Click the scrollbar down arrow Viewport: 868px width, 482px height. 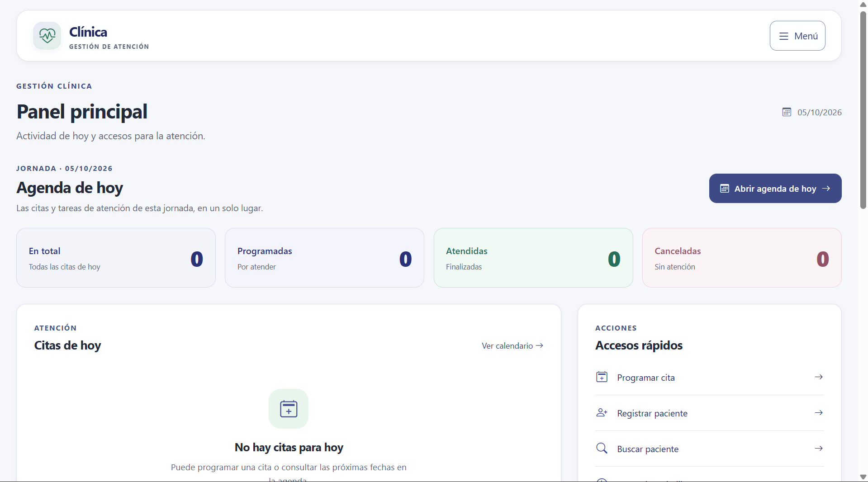[863, 477]
